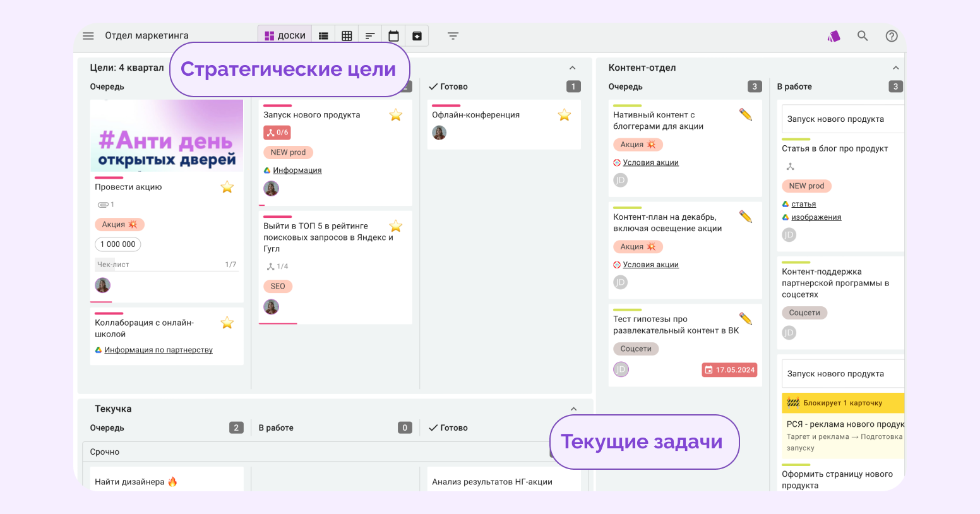The width and height of the screenshot is (980, 514).
Task: Click the Анти день открытых дверей cover image
Action: (167, 136)
